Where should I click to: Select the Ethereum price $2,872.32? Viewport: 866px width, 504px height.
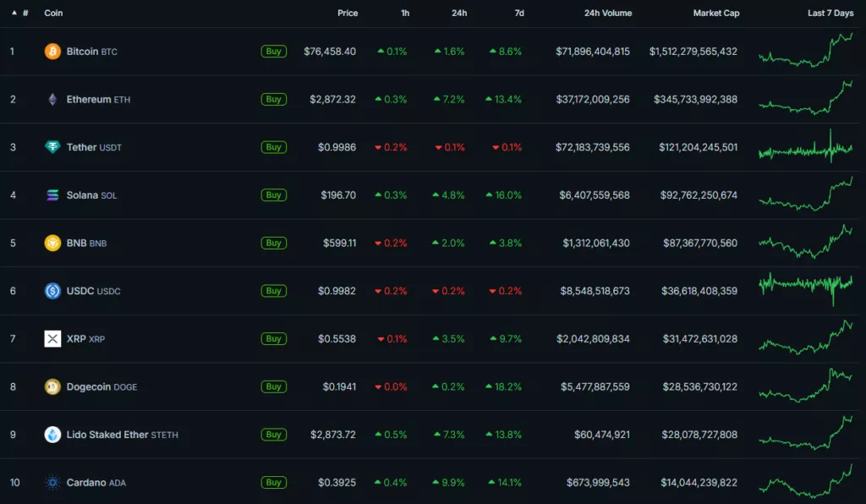pyautogui.click(x=332, y=100)
